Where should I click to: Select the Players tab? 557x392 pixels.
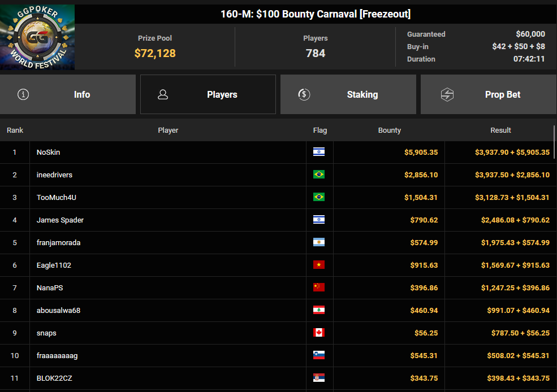pos(208,94)
